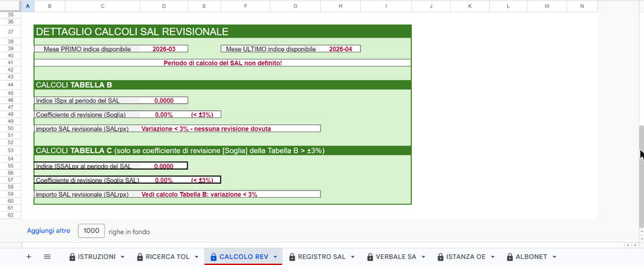The image size is (644, 265).
Task: Click the 'CALCOLI TABELLA B' heading
Action: [x=74, y=85]
